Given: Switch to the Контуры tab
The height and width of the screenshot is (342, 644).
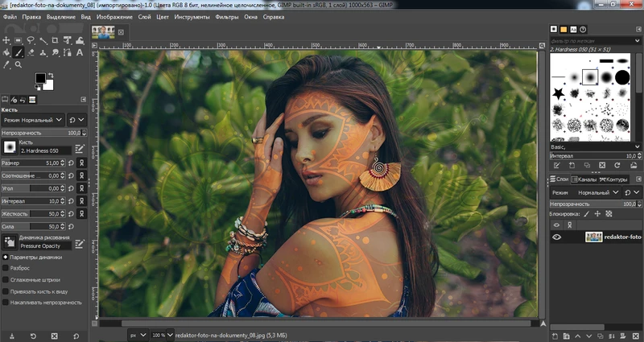Looking at the screenshot, I should pyautogui.click(x=613, y=179).
